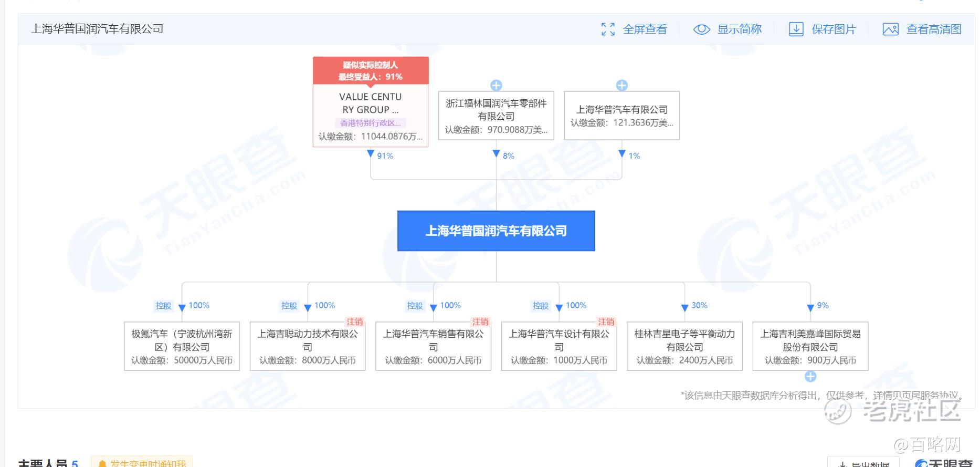Click 认缴金额: 8000万人民币 text
Viewport: 980px width, 467px height.
[308, 360]
